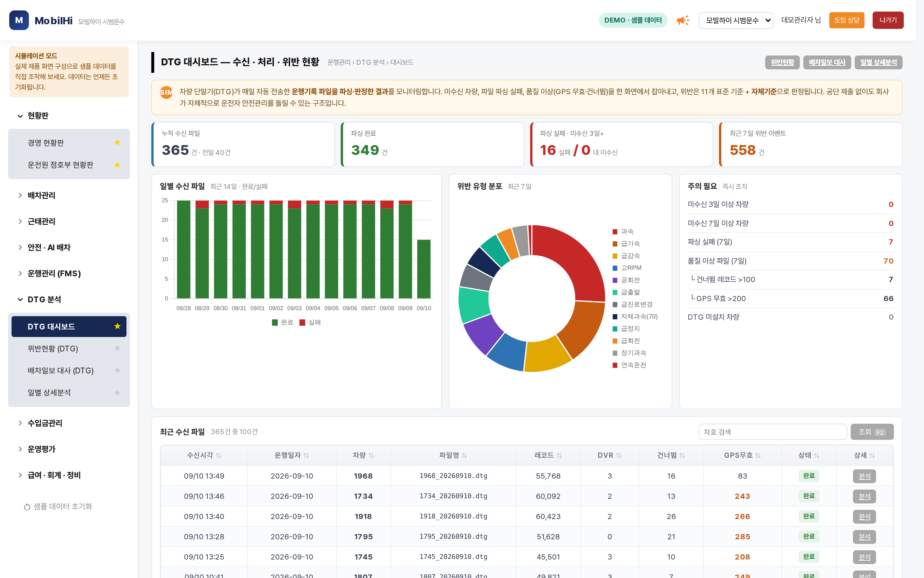Click the 공회전 purple legend swatch
The width and height of the screenshot is (924, 578).
[x=615, y=280]
